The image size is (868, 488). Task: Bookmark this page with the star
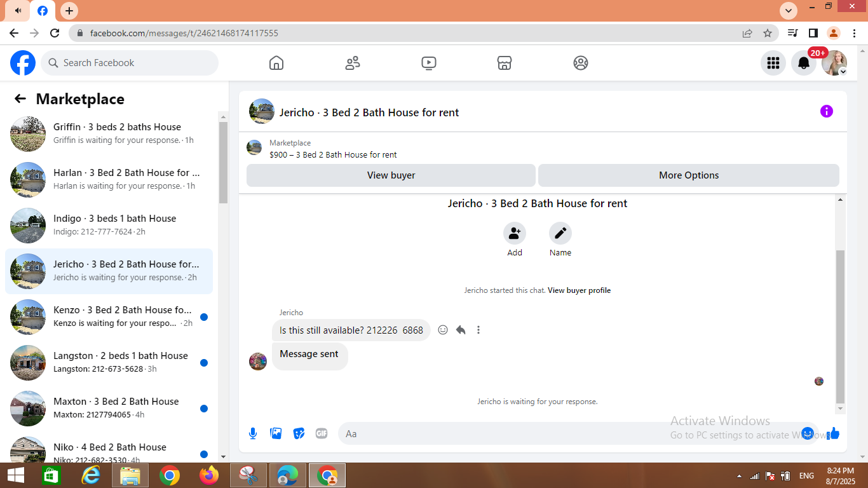coord(768,33)
